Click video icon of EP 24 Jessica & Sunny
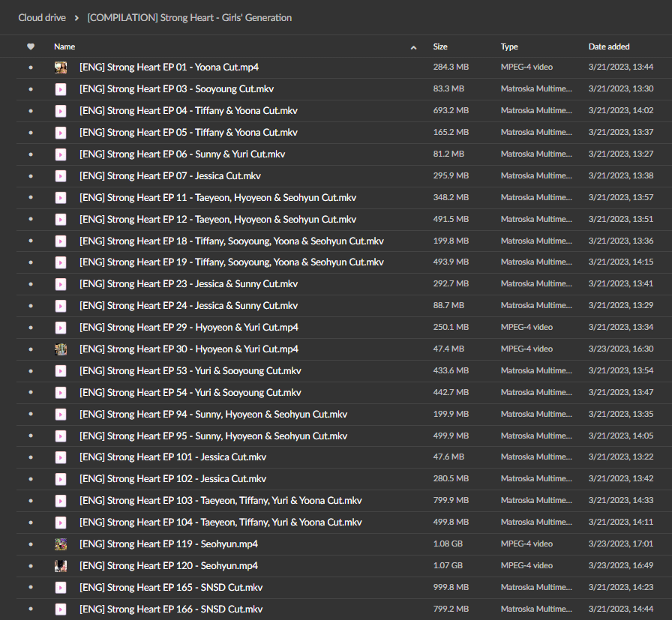 [x=61, y=306]
